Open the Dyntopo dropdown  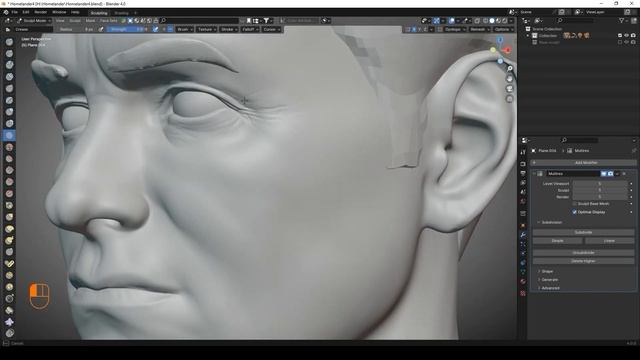click(x=455, y=29)
